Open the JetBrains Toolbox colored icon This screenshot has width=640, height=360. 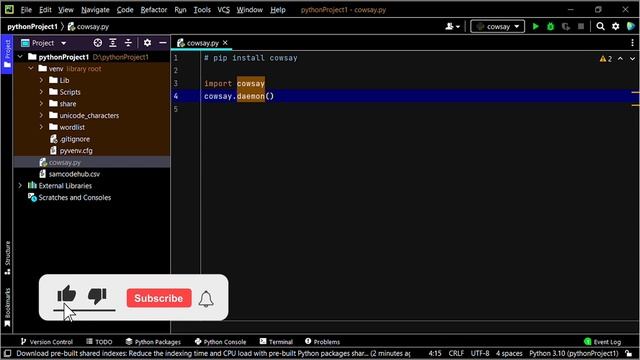pos(631,27)
